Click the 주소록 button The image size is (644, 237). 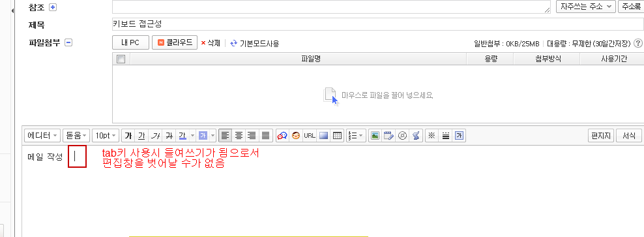pyautogui.click(x=630, y=7)
